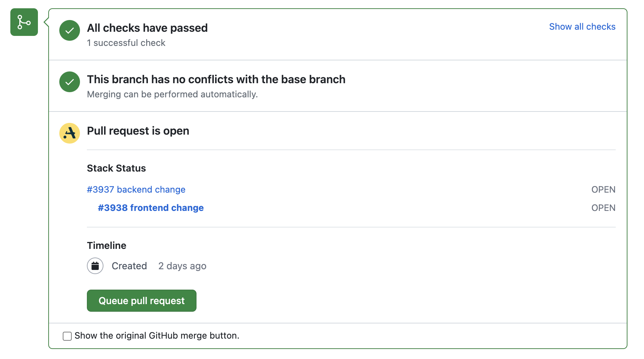This screenshot has width=644, height=359.
Task: Click the Timeline section heading
Action: point(107,245)
